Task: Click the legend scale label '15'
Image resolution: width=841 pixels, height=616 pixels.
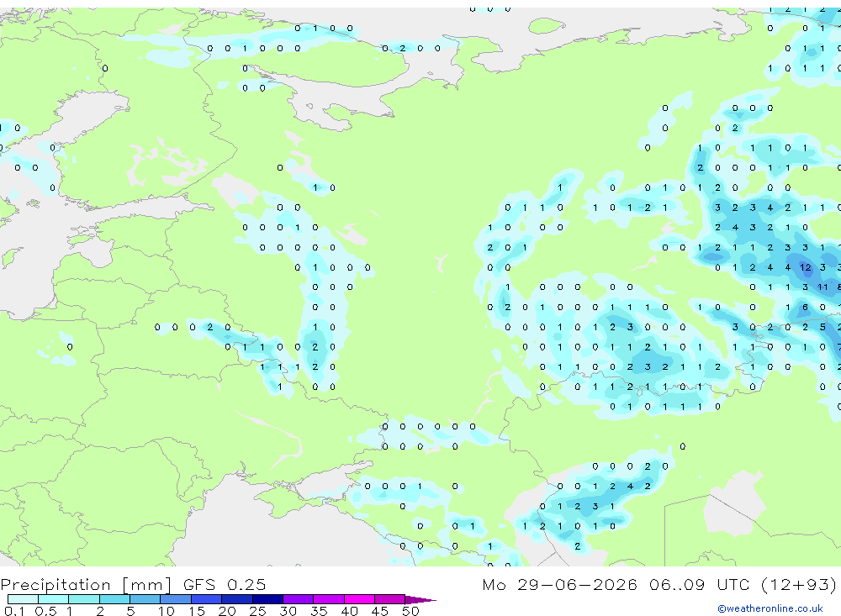Action: pyautogui.click(x=196, y=611)
